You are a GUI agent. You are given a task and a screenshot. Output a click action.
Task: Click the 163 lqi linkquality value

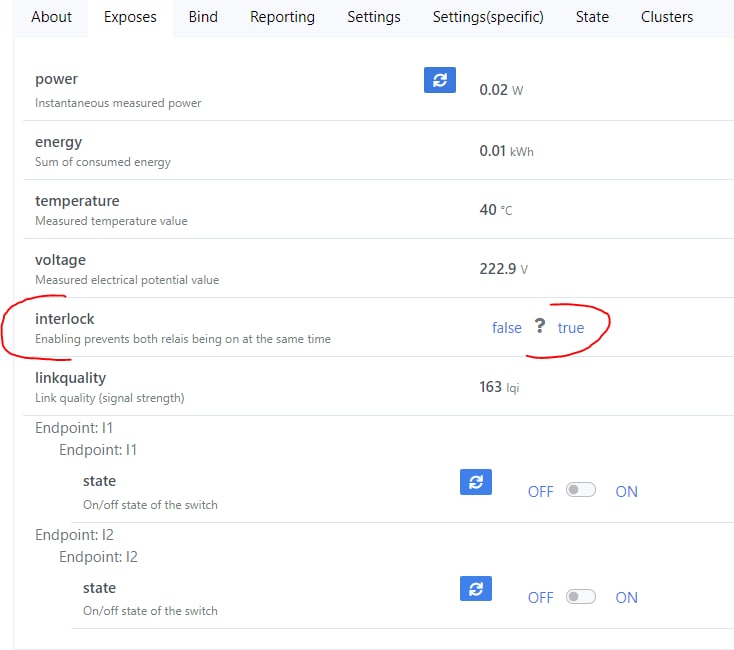499,387
